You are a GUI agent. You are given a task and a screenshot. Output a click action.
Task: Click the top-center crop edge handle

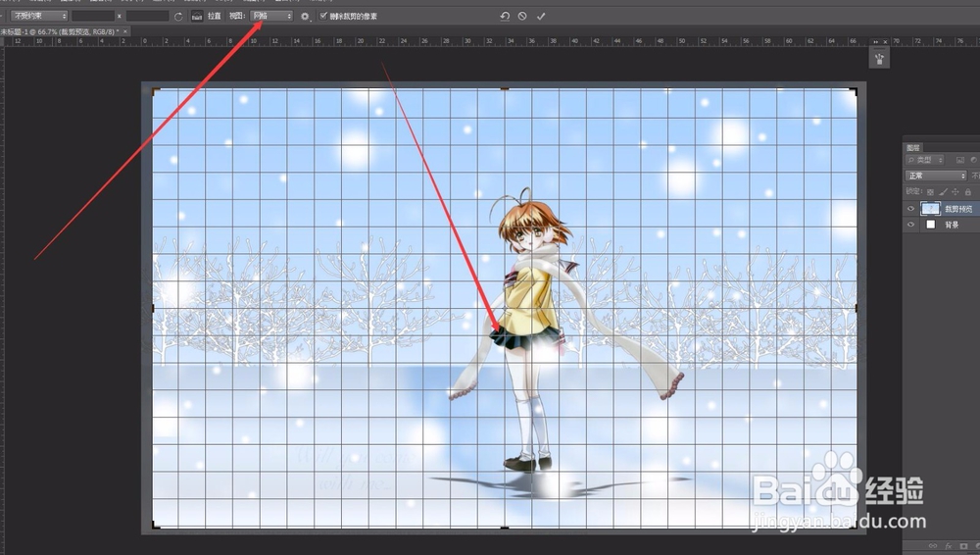click(505, 89)
